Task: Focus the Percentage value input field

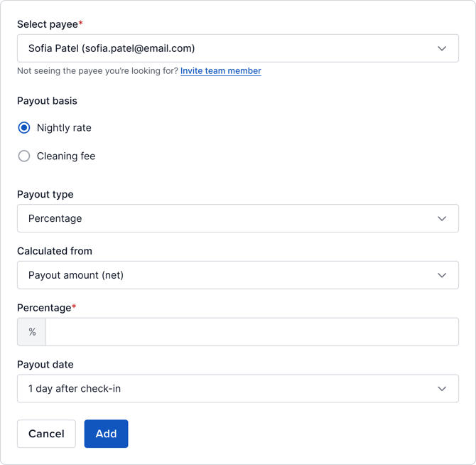Action: [x=251, y=332]
